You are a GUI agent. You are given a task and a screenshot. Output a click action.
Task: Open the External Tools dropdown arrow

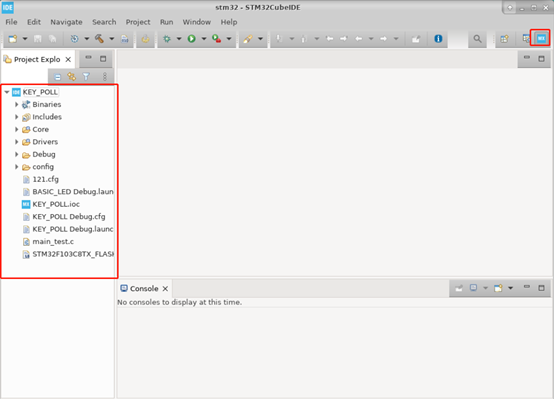click(x=229, y=39)
